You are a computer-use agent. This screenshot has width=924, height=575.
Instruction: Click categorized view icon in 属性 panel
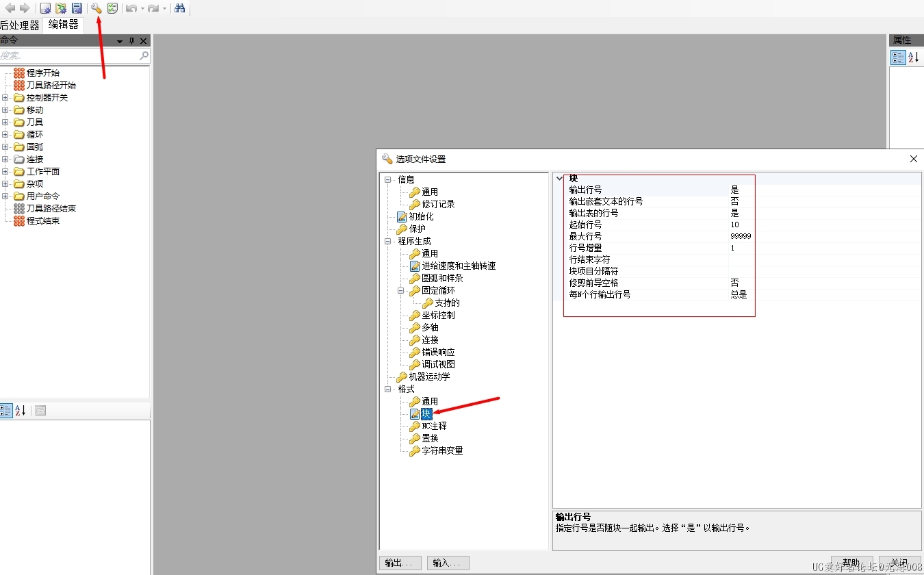[898, 57]
